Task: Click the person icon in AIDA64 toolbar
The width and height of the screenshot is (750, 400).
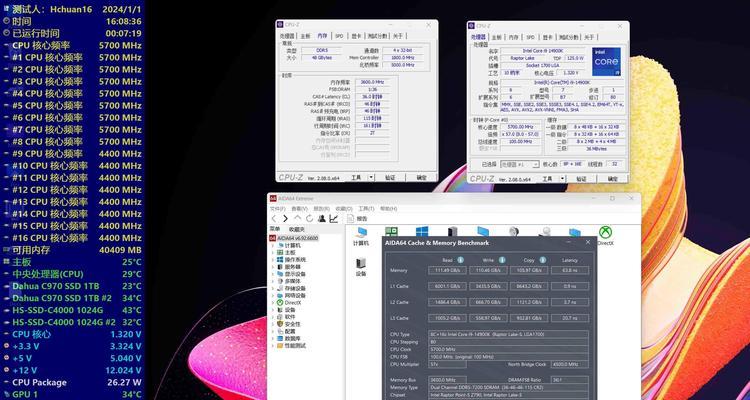Action: tap(322, 219)
